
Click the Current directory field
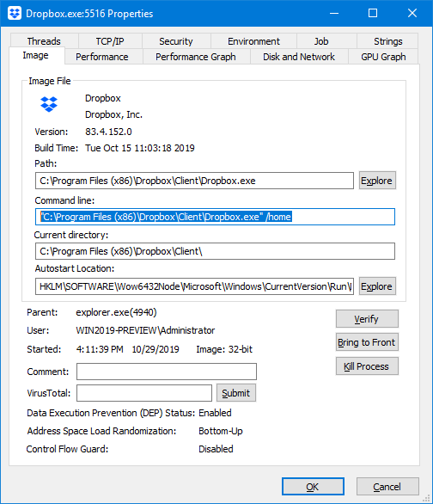coord(215,251)
